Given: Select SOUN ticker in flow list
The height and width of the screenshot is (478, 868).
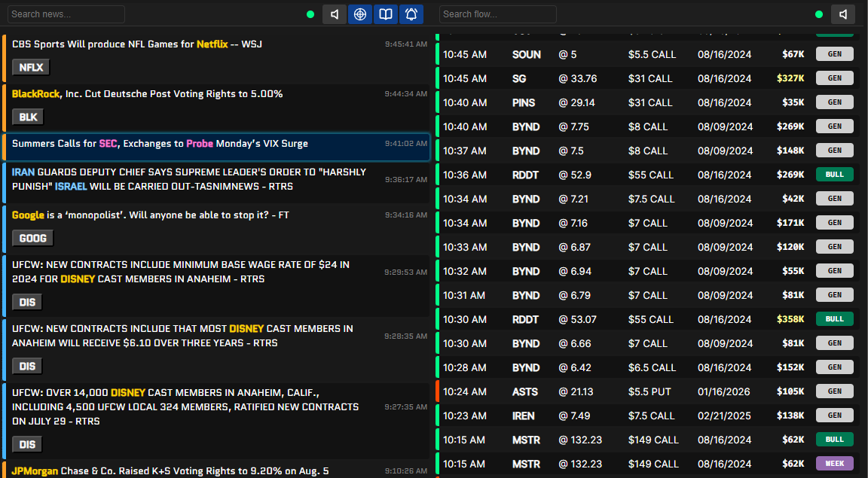Looking at the screenshot, I should tap(527, 55).
